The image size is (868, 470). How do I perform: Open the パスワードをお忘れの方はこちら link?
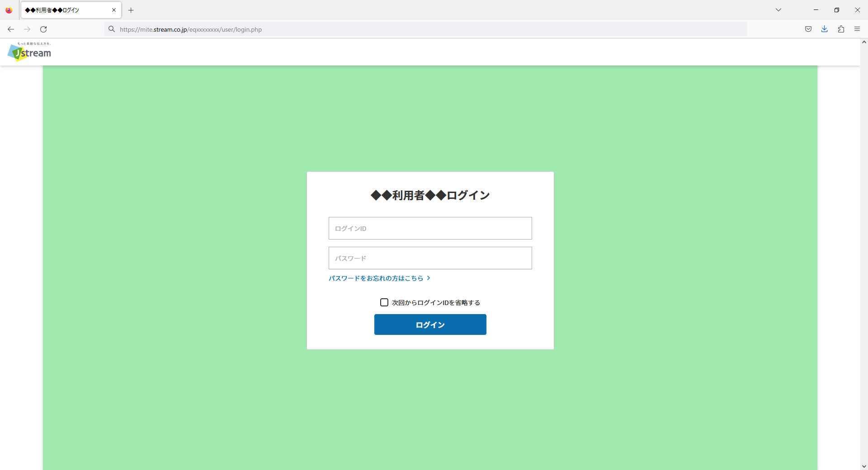point(379,278)
